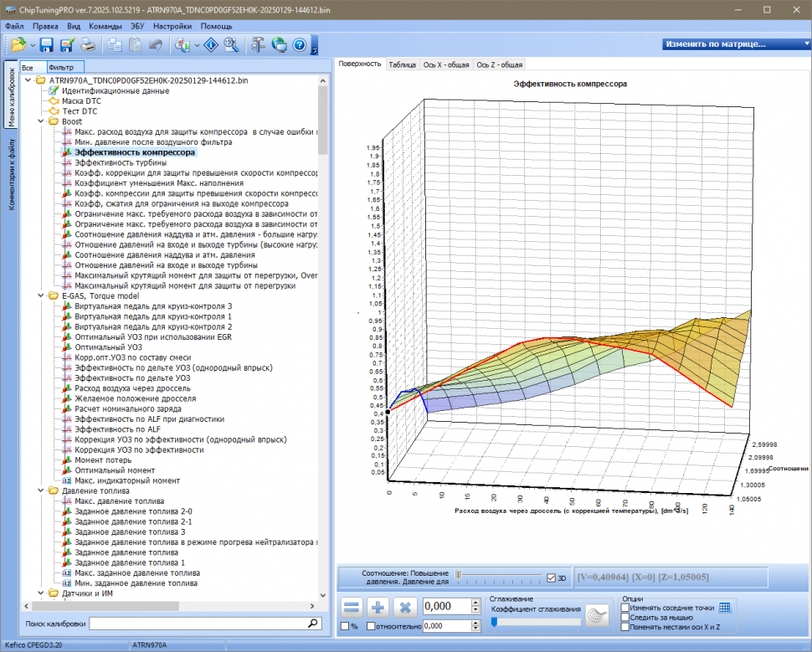The width and height of the screenshot is (812, 652).
Task: Check the 'Следить за мышью' option
Action: (625, 618)
